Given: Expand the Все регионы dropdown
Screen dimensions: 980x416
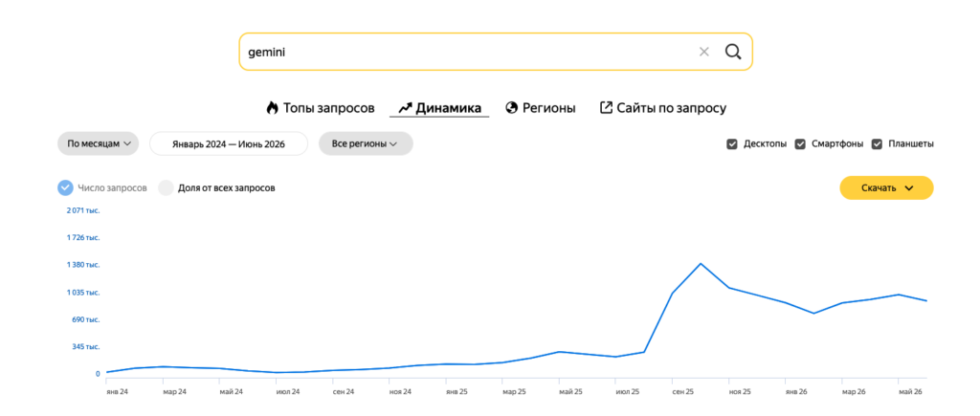Looking at the screenshot, I should pos(366,143).
